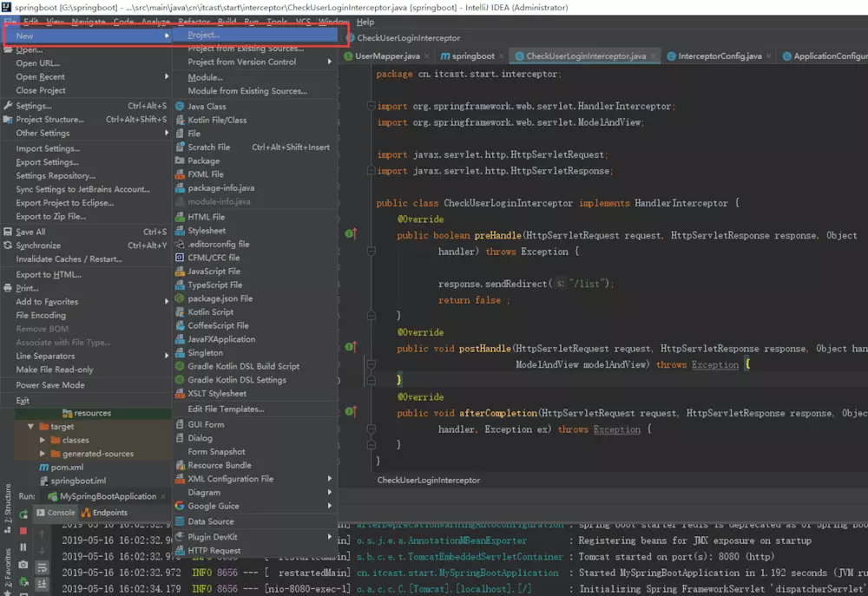
Task: Select Invalidate Caches / Restart
Action: tap(86, 259)
